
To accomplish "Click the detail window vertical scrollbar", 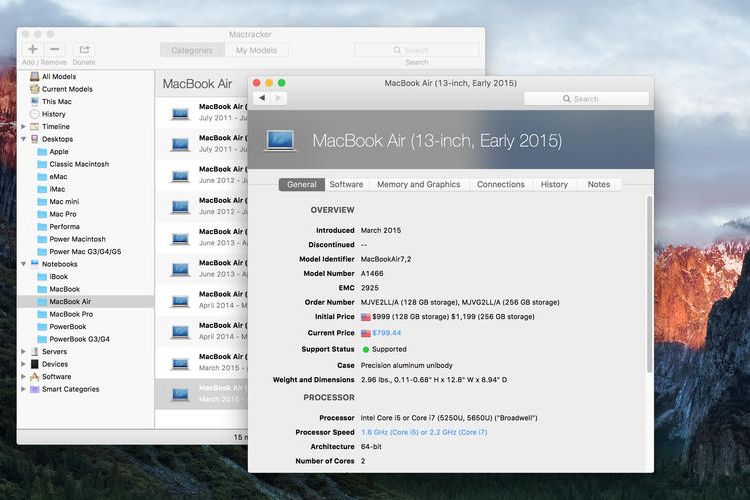I will (x=649, y=283).
